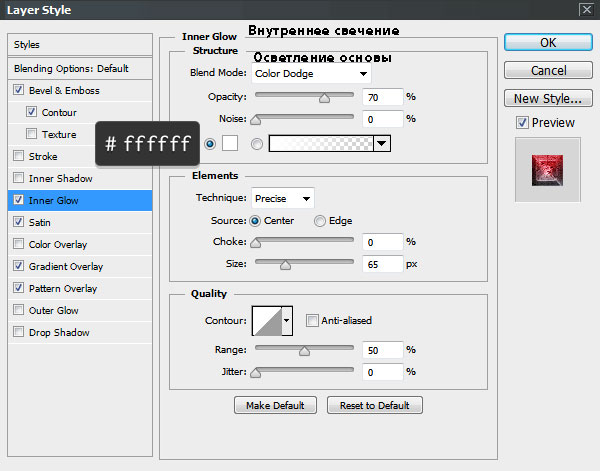Uncheck Bevel & Emboss checkbox
The image size is (600, 471).
(x=18, y=90)
